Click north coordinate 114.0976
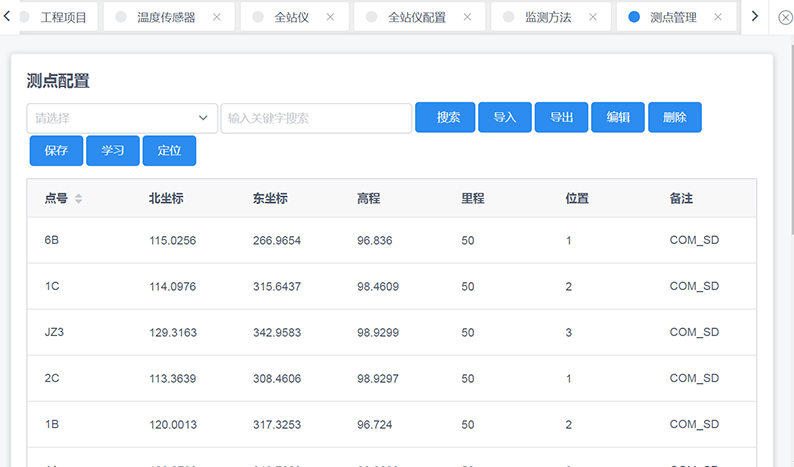The image size is (794, 467). pos(173,287)
